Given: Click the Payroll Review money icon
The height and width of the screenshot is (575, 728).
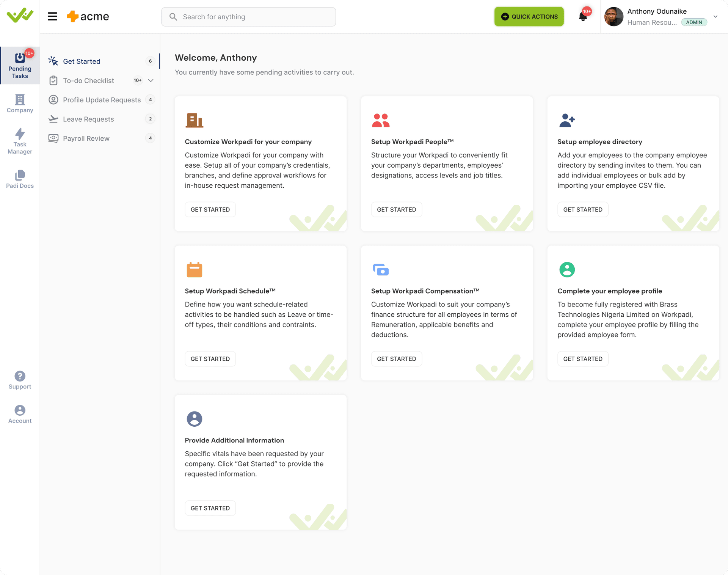Looking at the screenshot, I should point(53,138).
